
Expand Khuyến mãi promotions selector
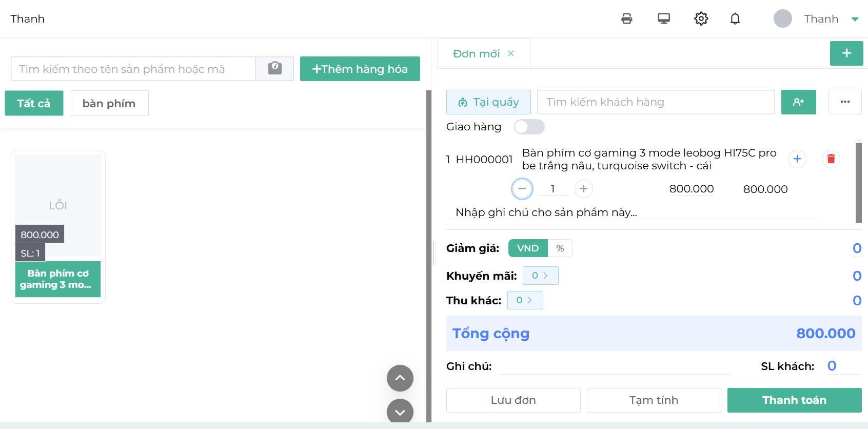(x=540, y=276)
